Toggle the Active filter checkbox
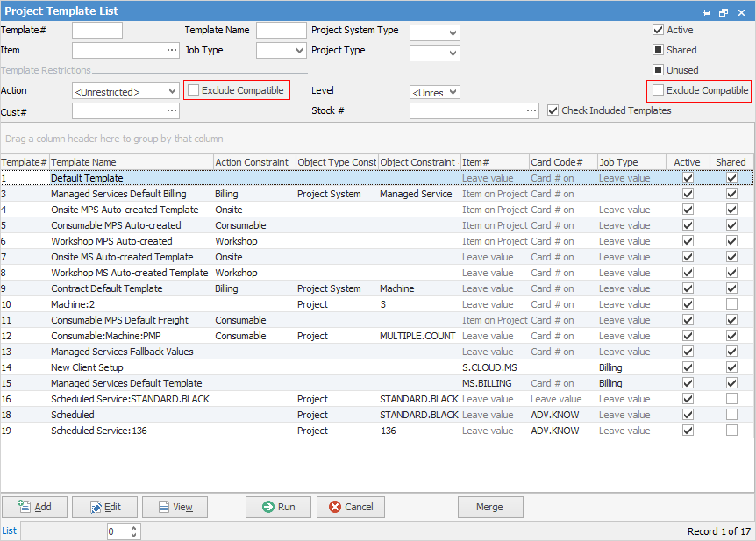Image resolution: width=756 pixels, height=541 pixels. pyautogui.click(x=658, y=30)
